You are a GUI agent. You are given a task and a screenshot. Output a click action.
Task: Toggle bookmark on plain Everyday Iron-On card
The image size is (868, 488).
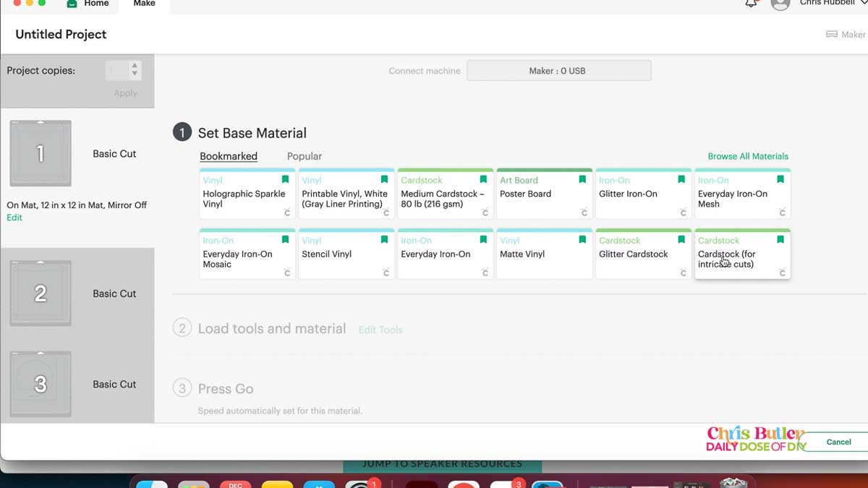(483, 239)
